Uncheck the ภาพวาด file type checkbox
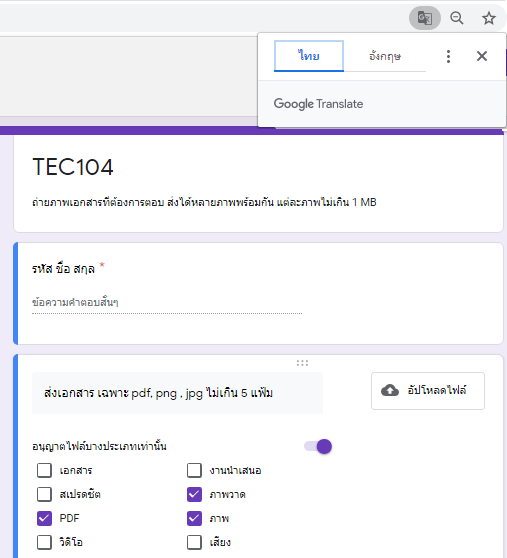507x558 pixels. pos(194,494)
